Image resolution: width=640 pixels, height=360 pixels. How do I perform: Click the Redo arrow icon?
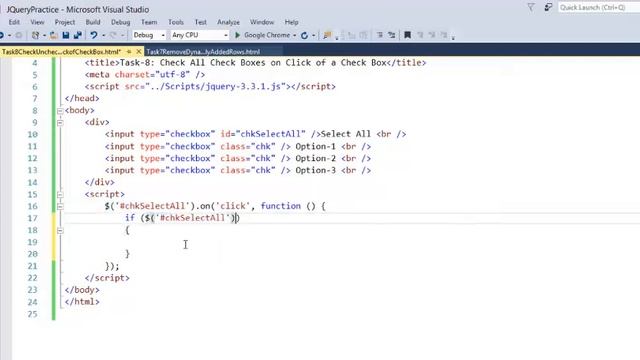(113, 35)
